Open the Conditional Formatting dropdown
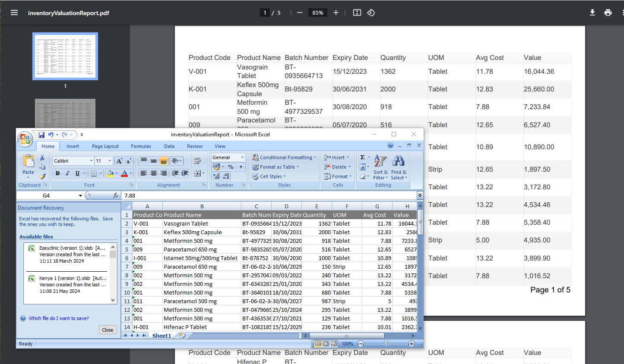 click(x=285, y=157)
